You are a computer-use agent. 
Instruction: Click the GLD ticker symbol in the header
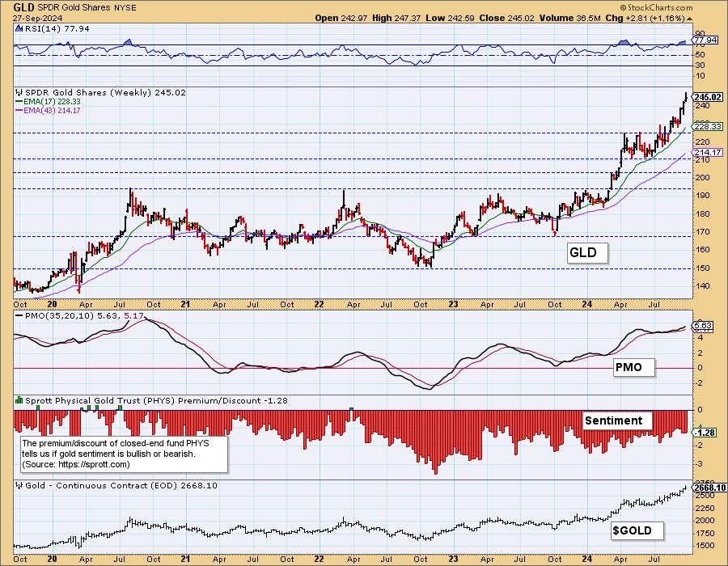(x=23, y=7)
